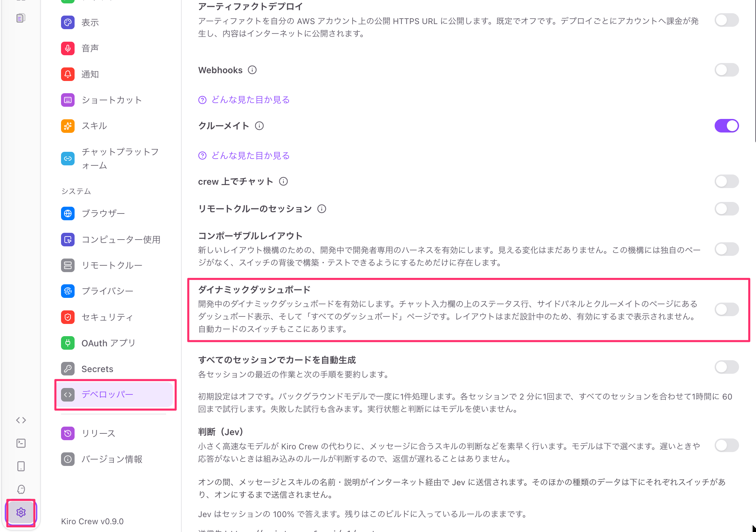Open the 通知 bell icon

coord(68,74)
